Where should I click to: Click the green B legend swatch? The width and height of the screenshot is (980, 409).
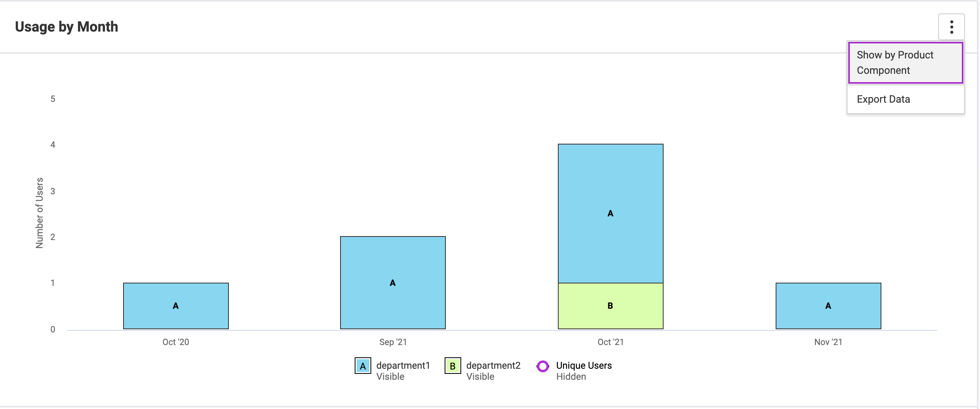pyautogui.click(x=453, y=366)
